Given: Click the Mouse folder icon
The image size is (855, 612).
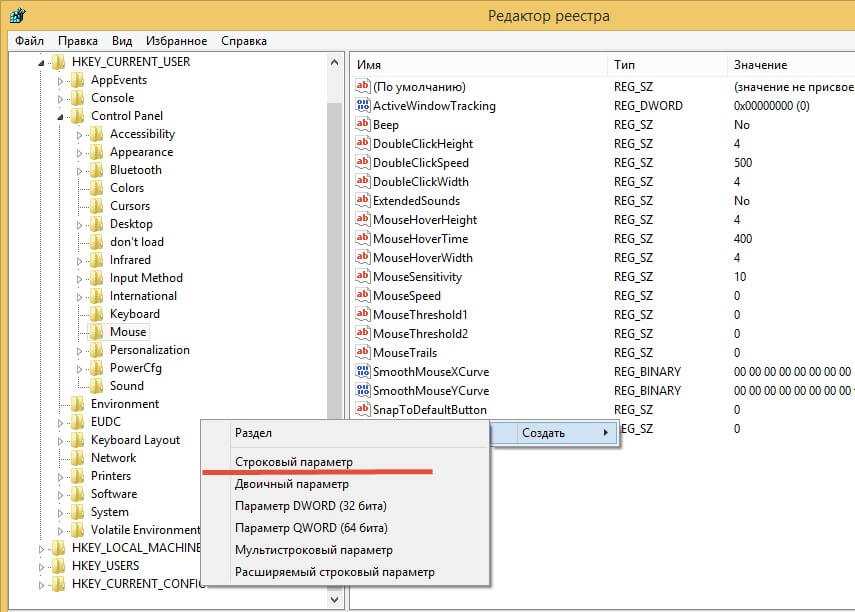Looking at the screenshot, I should point(96,332).
